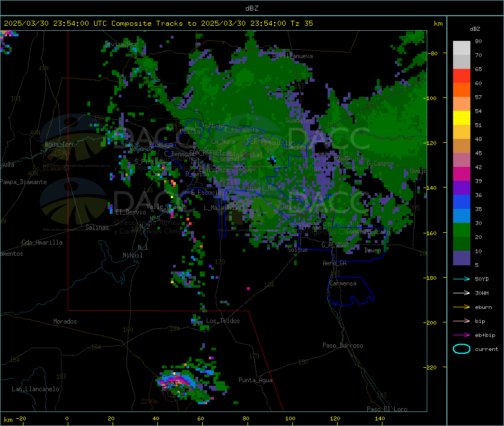Click the '100' km tick on bottom axis

(290, 418)
